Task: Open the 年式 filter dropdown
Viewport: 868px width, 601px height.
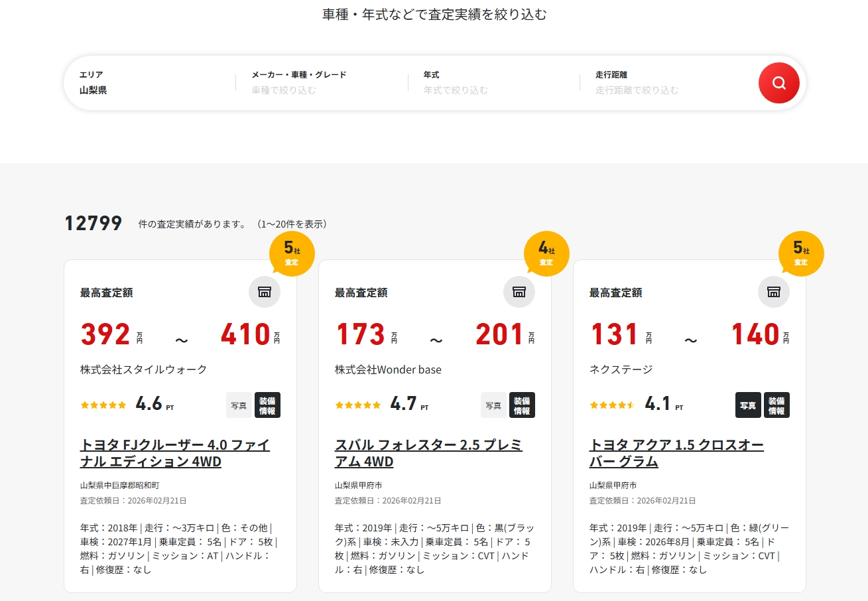Action: tap(493, 83)
